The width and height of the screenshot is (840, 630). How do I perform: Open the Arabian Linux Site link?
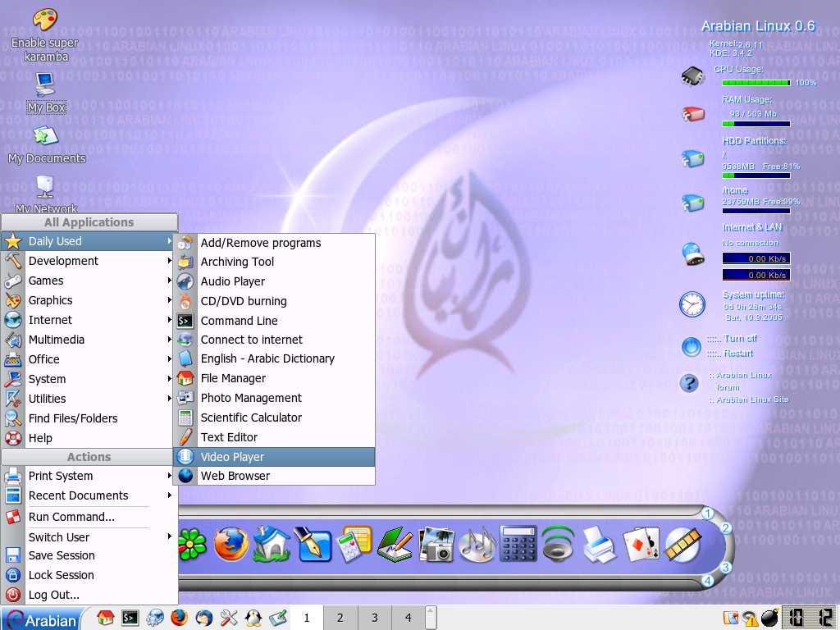(752, 399)
